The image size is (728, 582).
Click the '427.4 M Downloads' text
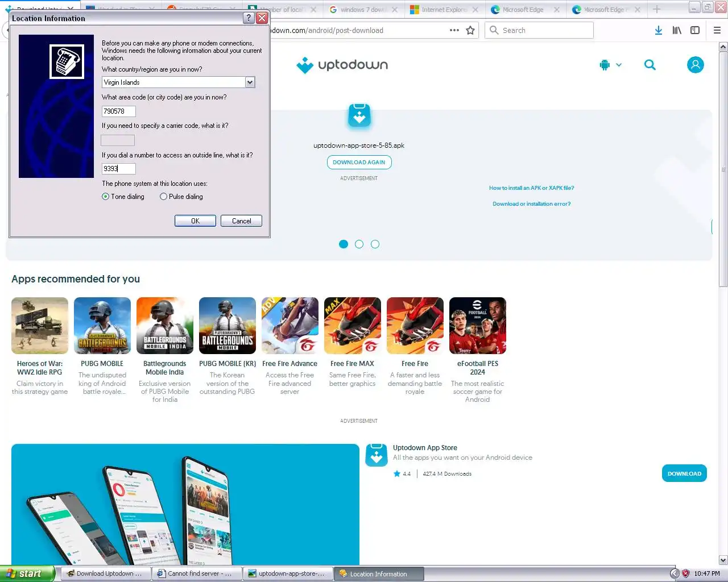pyautogui.click(x=447, y=474)
